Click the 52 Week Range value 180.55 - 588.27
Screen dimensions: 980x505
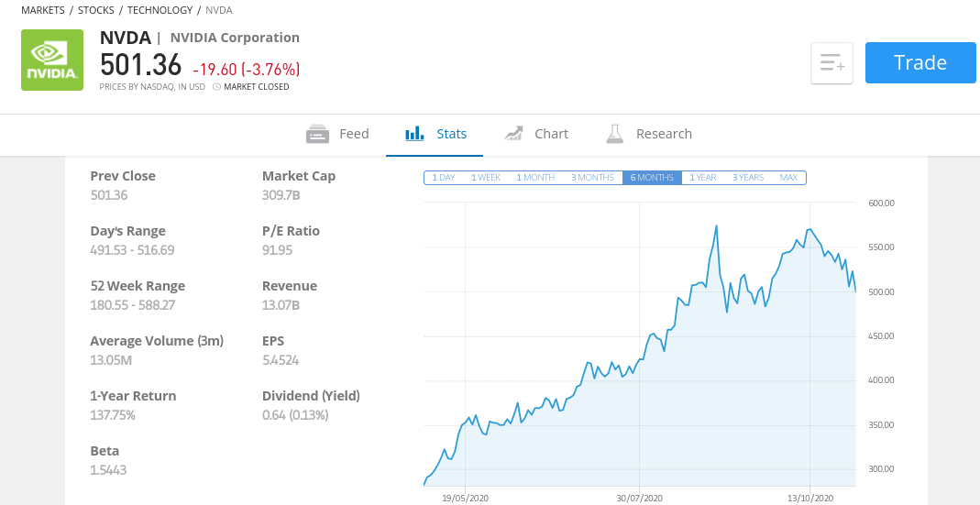coord(133,305)
